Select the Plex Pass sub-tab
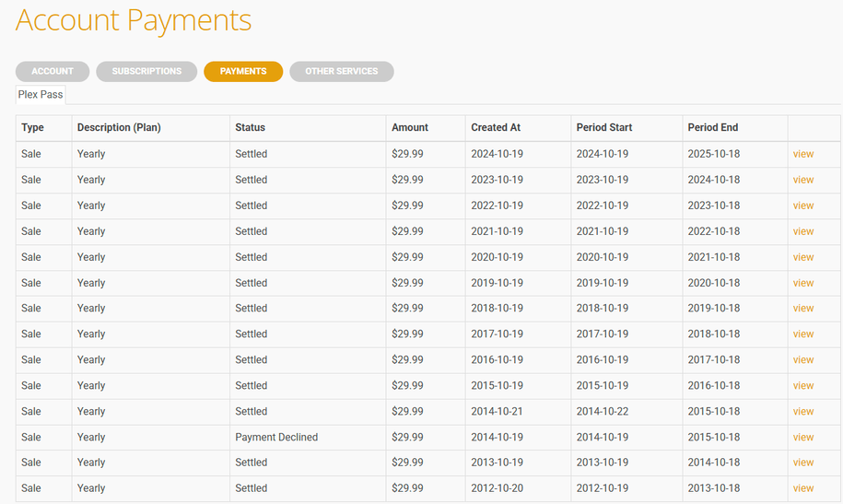The height and width of the screenshot is (504, 843). (x=41, y=95)
